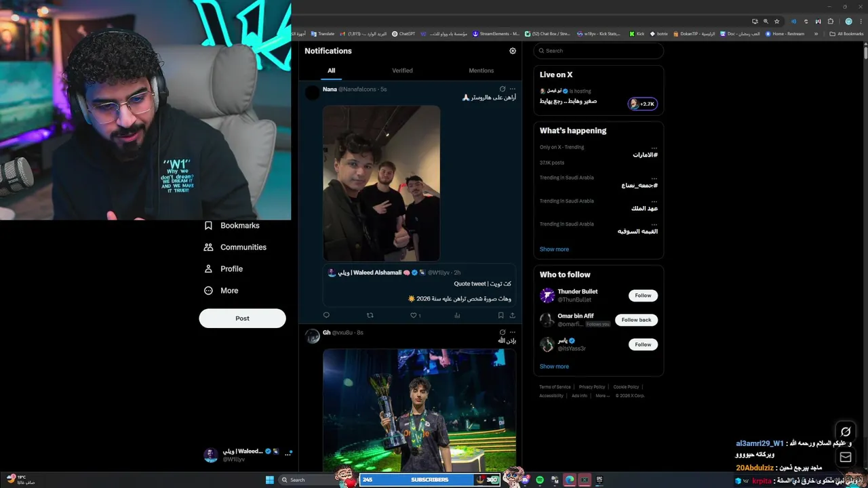Open Communities in the sidebar
This screenshot has height=488, width=868.
tap(235, 247)
